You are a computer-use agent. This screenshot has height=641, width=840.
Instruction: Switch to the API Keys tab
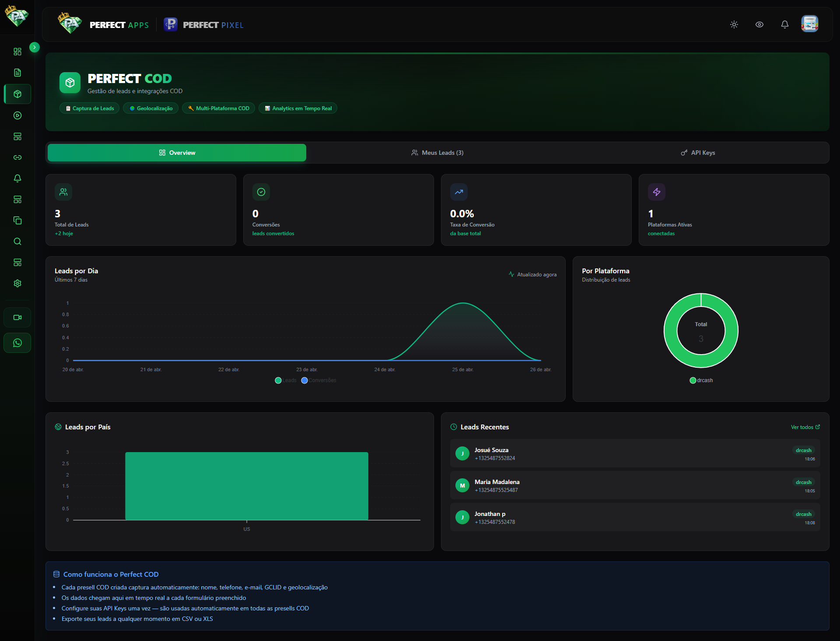click(698, 153)
